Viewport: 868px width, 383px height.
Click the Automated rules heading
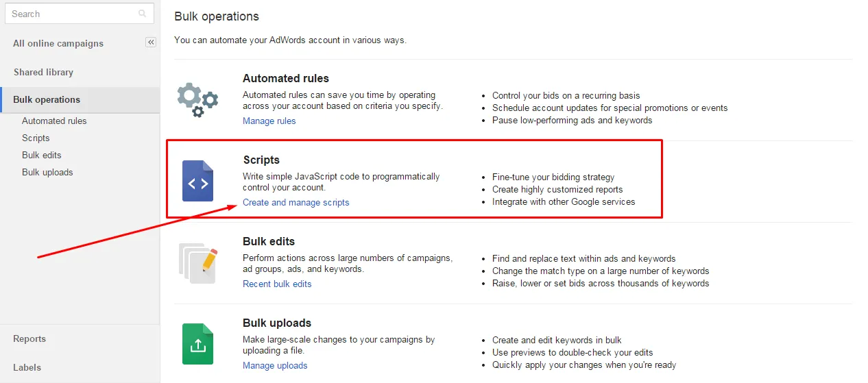pyautogui.click(x=286, y=78)
